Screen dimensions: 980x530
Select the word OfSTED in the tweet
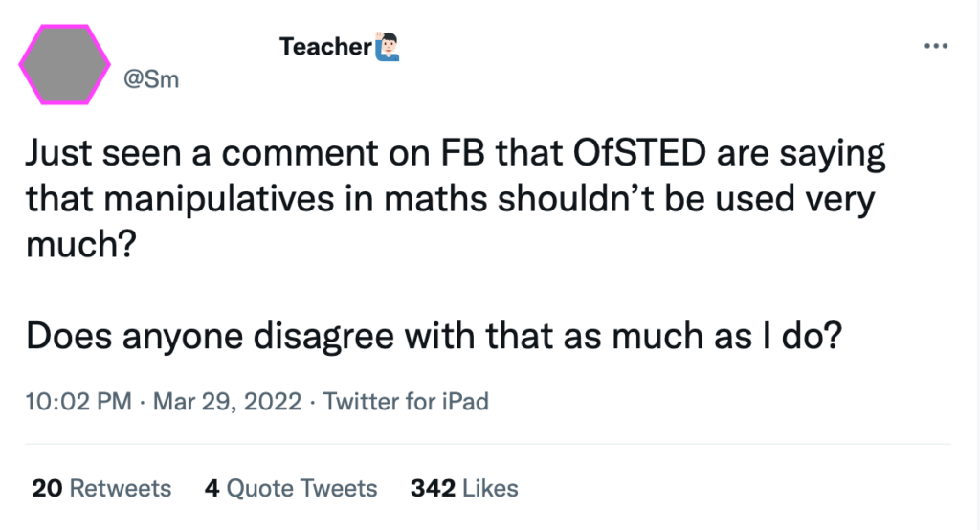639,152
